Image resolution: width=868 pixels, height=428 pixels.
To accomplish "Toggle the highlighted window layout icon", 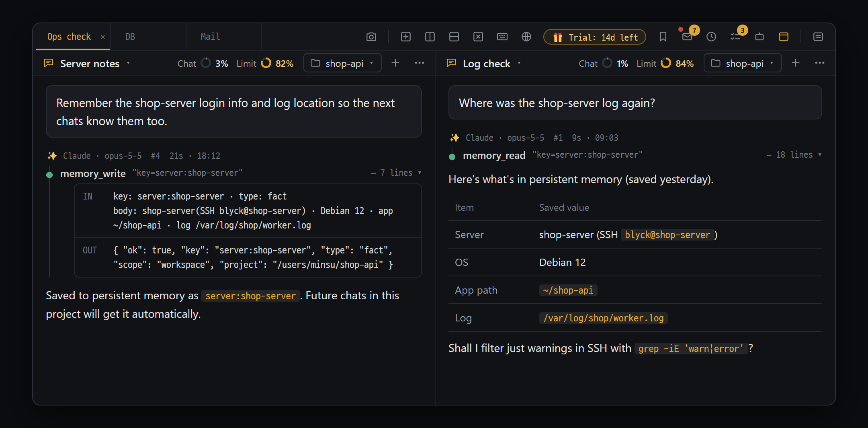I will click(x=784, y=37).
